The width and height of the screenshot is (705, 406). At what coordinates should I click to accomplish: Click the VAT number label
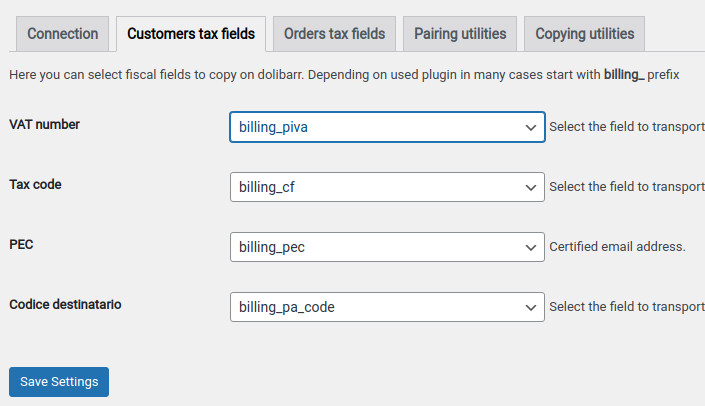(44, 125)
